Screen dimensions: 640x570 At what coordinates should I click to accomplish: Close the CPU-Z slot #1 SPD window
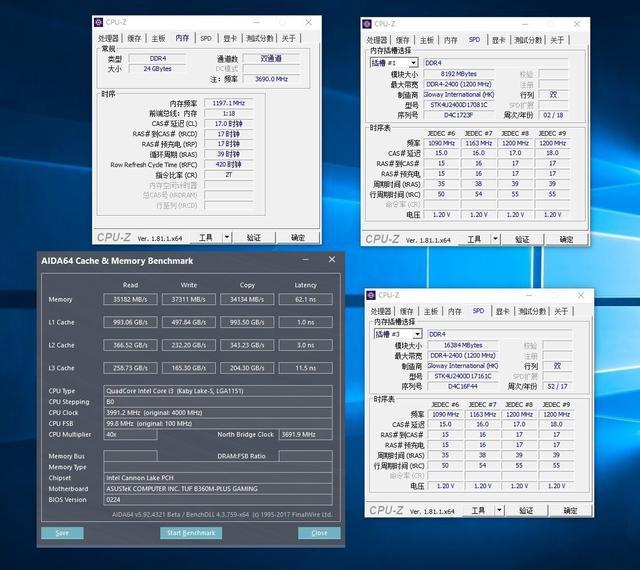point(577,24)
